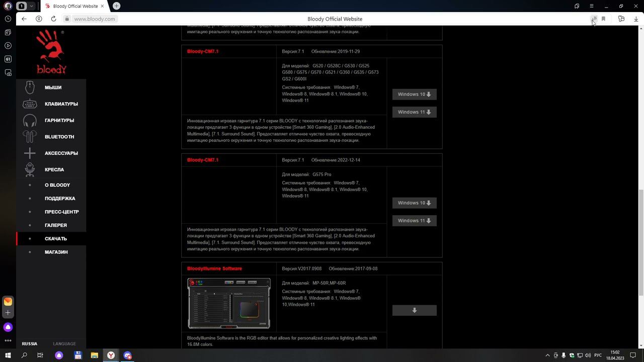644x362 pixels.
Task: Open the МЫШИ mouse category icon
Action: click(x=30, y=87)
